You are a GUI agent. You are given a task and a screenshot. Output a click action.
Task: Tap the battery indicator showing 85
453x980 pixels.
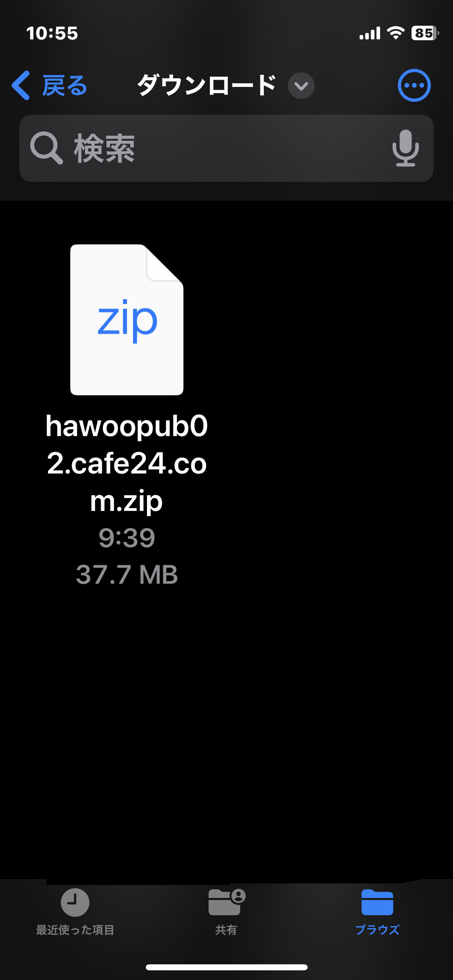click(425, 33)
